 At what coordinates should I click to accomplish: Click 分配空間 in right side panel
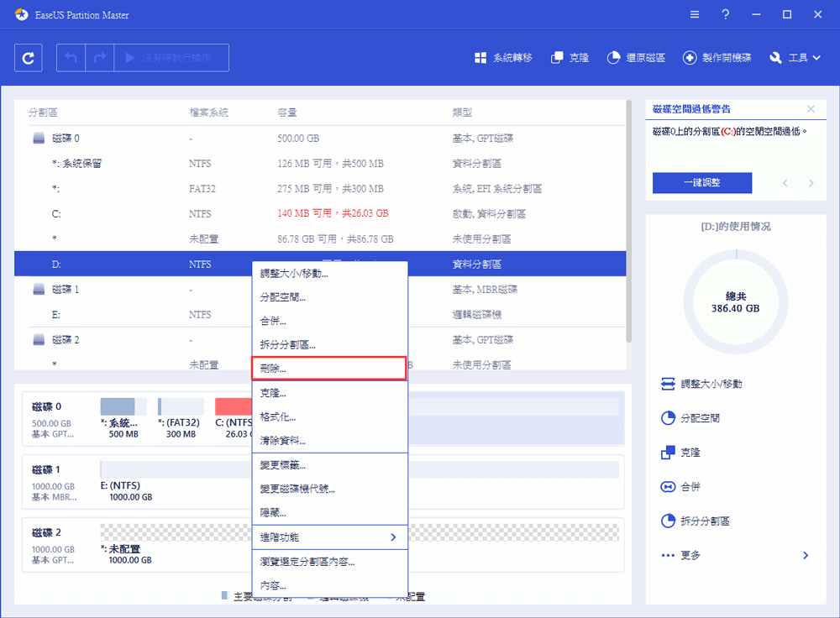pos(690,418)
